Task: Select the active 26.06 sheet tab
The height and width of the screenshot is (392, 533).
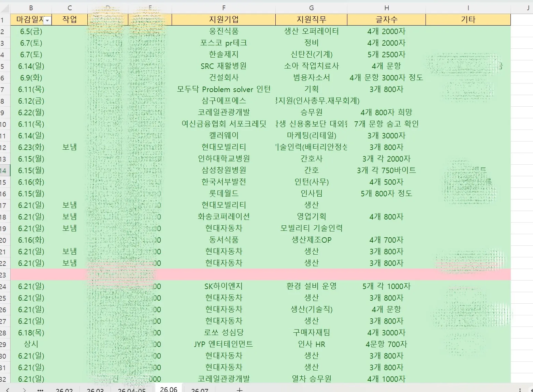Action: 169,389
